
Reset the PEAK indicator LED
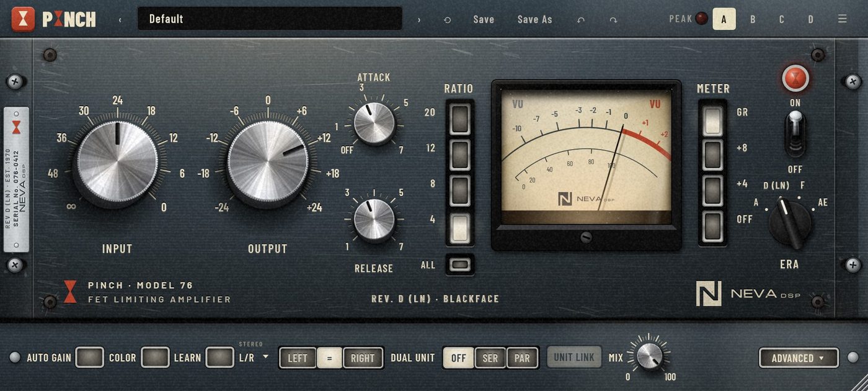point(701,19)
